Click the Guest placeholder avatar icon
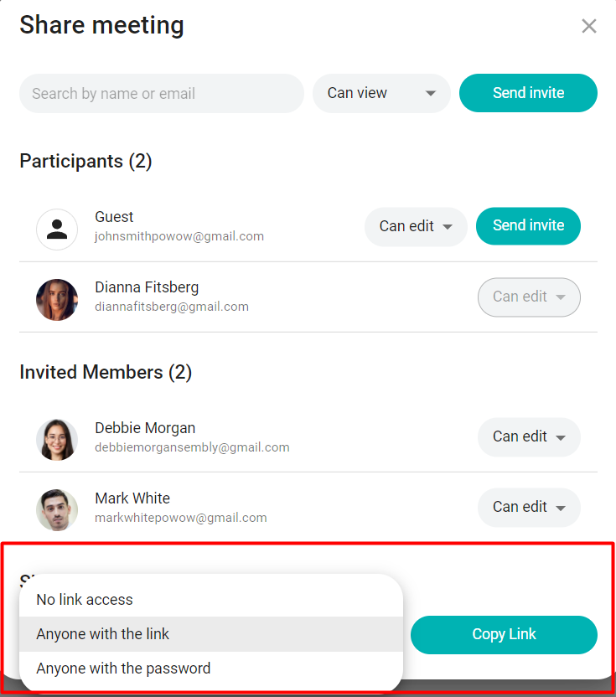The width and height of the screenshot is (616, 697). (57, 229)
